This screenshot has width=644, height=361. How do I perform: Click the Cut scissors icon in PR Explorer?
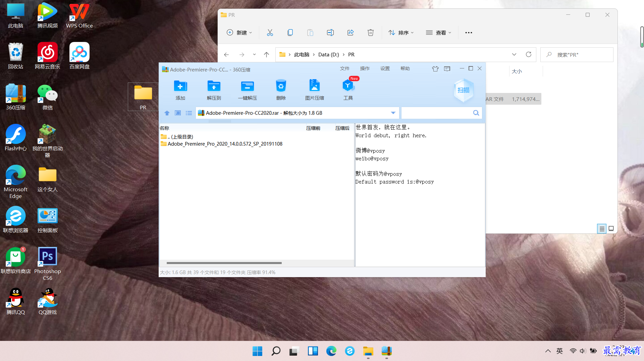pos(270,33)
